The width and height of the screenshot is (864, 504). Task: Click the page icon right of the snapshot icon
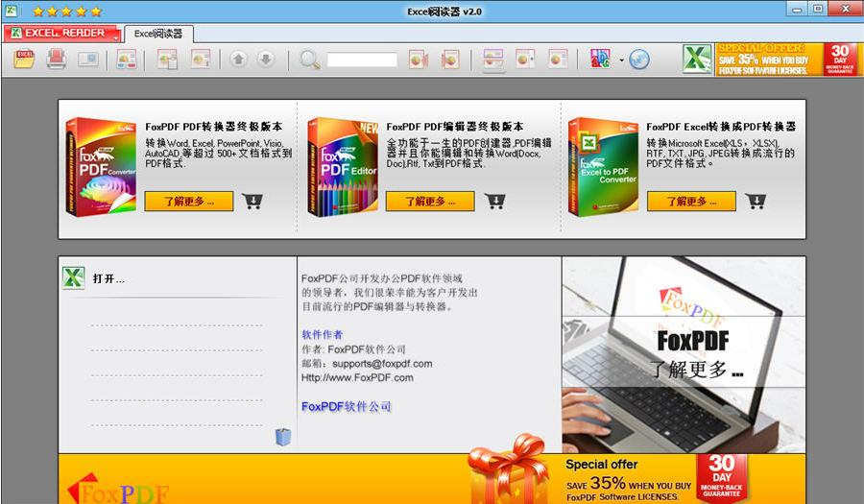pos(126,60)
